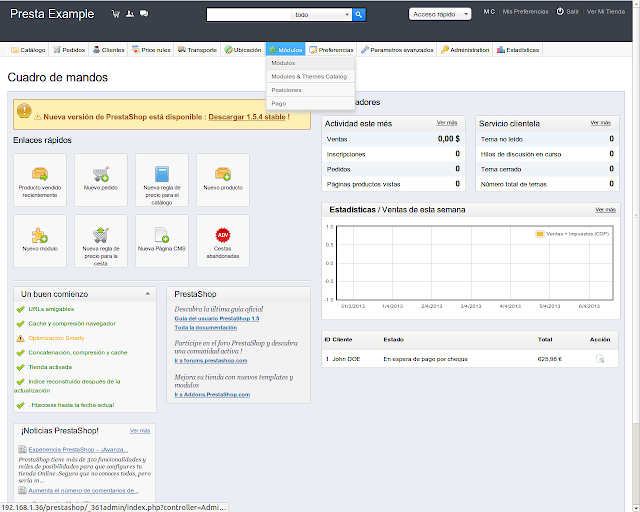Click the Descargar 1.5.4 stable link
The width and height of the screenshot is (640, 512).
coord(247,117)
